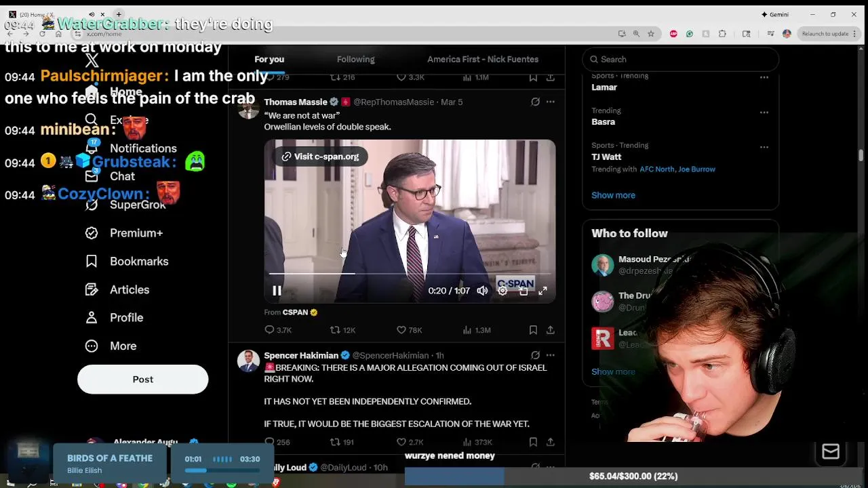
Task: Open @RepThomasMassie handle link
Action: (393, 102)
